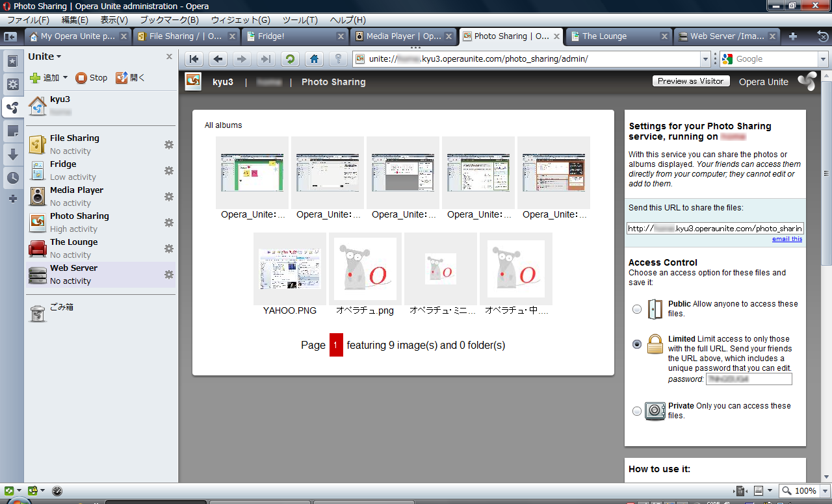Go back with the Back arrow button
The image size is (832, 504).
[218, 59]
